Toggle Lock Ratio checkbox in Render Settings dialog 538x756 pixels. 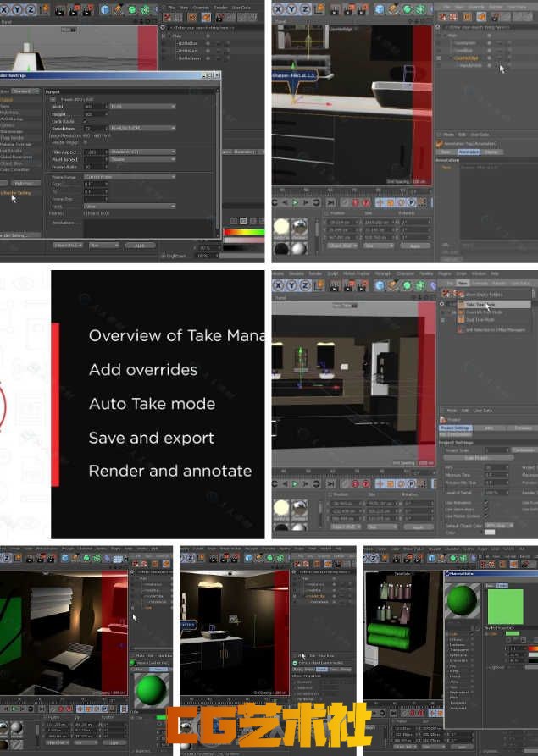(85, 122)
